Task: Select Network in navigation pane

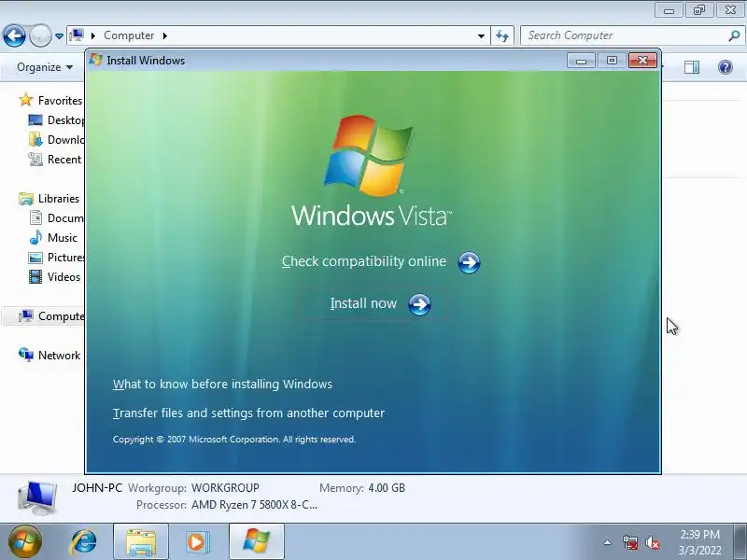Action: (59, 356)
